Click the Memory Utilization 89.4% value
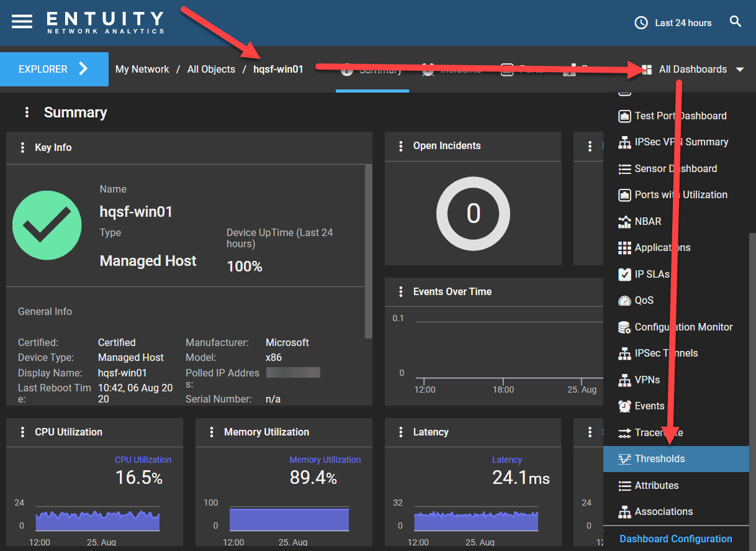The image size is (756, 551). 313,478
